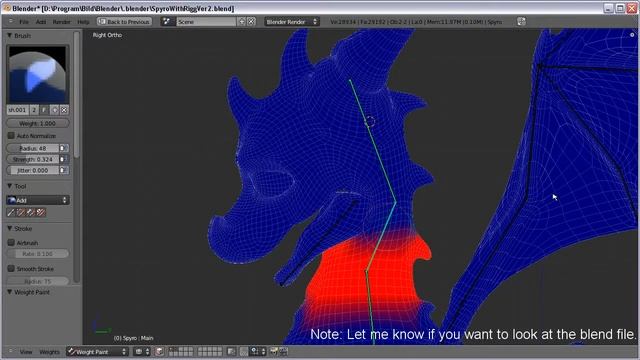Enable the Smooth Stroke checkbox
Screen dimensions: 640x360
11,269
